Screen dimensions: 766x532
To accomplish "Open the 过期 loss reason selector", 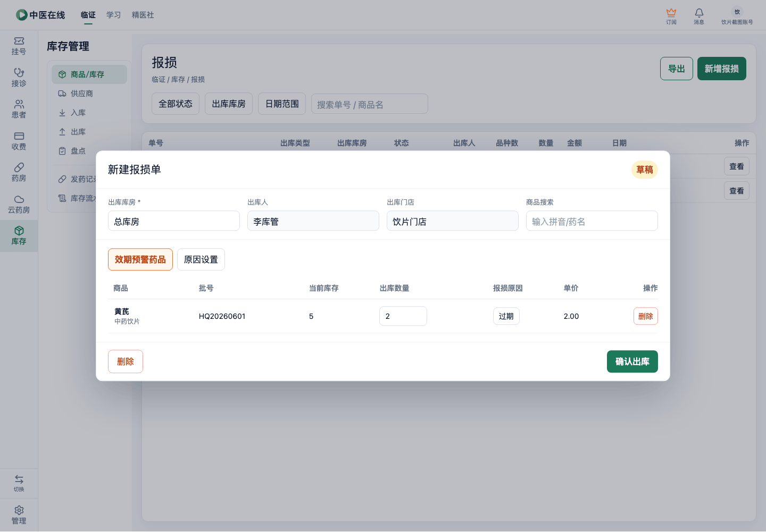I will (x=506, y=316).
